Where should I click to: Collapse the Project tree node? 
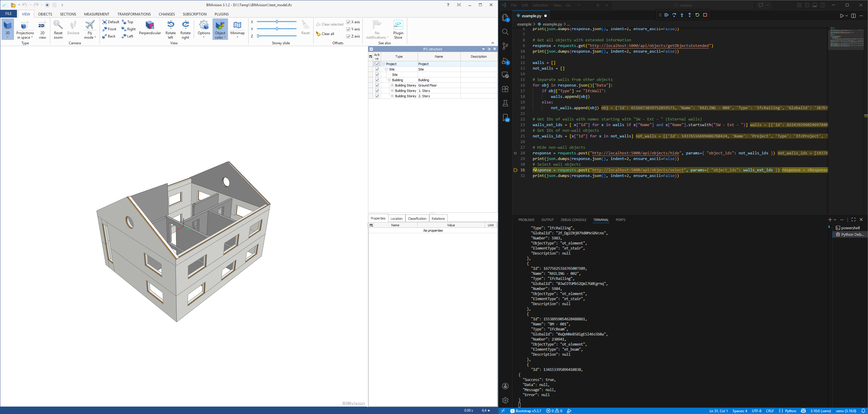click(383, 64)
